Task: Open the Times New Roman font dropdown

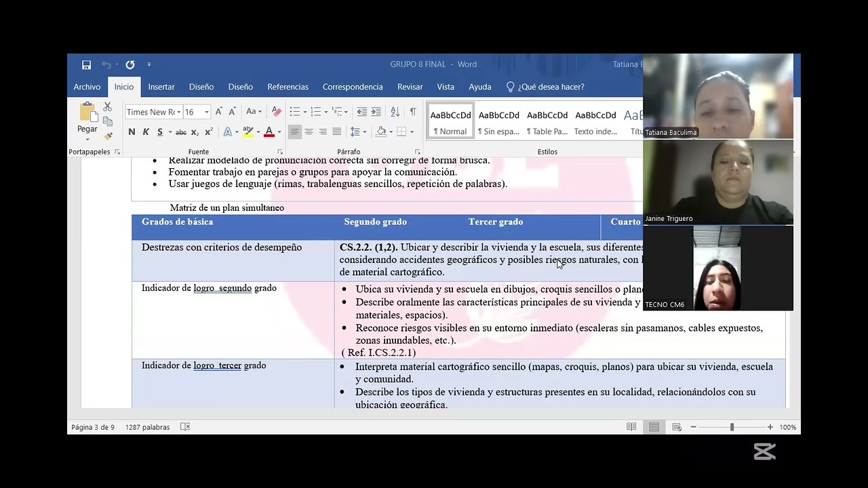Action: (179, 112)
